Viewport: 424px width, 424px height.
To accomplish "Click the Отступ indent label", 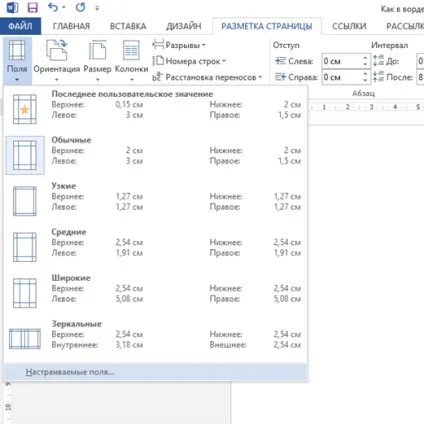I will point(286,45).
